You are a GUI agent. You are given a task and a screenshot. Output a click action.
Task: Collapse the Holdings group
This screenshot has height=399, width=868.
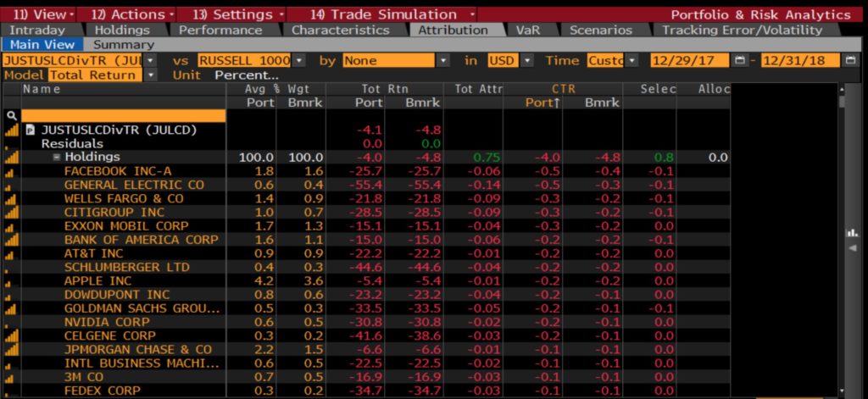pyautogui.click(x=57, y=158)
